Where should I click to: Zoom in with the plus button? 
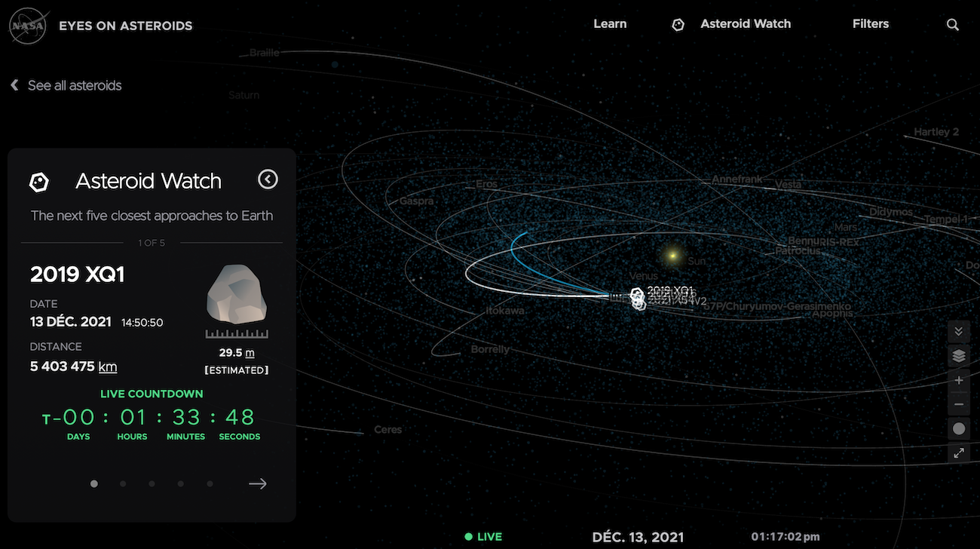pos(959,381)
